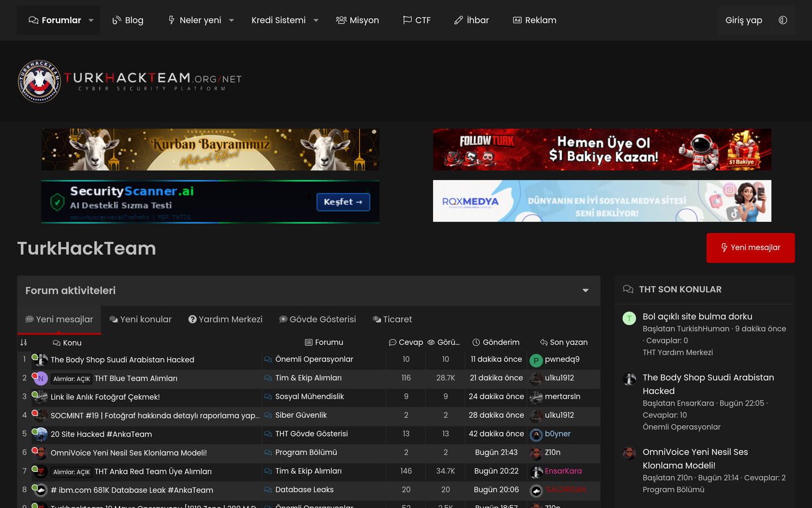Open the Database Leaks forum link
This screenshot has width=812, height=508.
(304, 490)
